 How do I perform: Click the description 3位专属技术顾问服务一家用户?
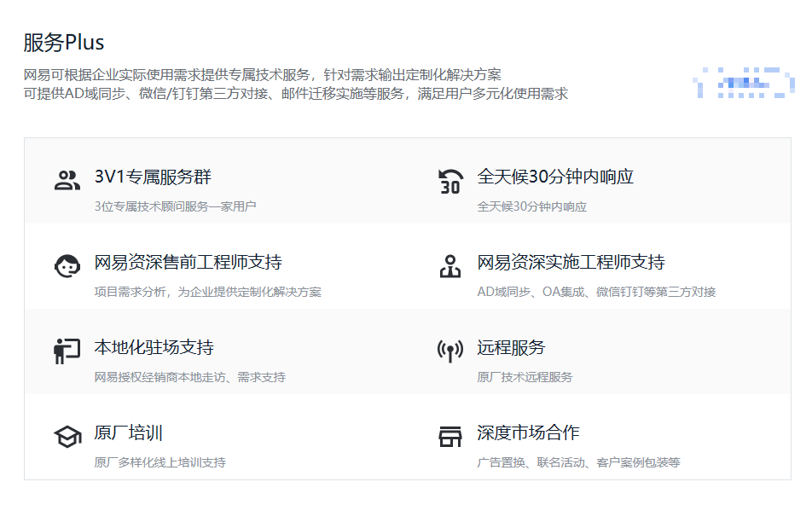tap(175, 206)
